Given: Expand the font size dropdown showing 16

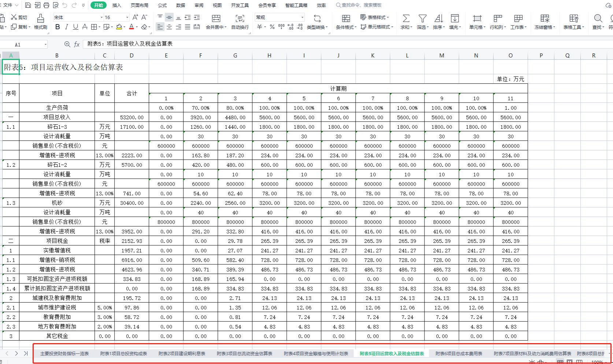Looking at the screenshot, I should point(127,17).
